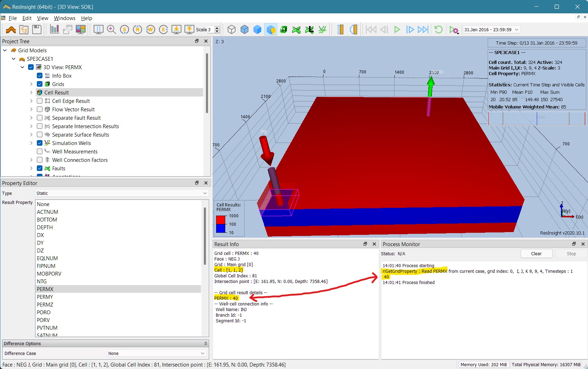Open the Difference Case dropdown
Screen dimensions: 588x369
click(x=156, y=353)
